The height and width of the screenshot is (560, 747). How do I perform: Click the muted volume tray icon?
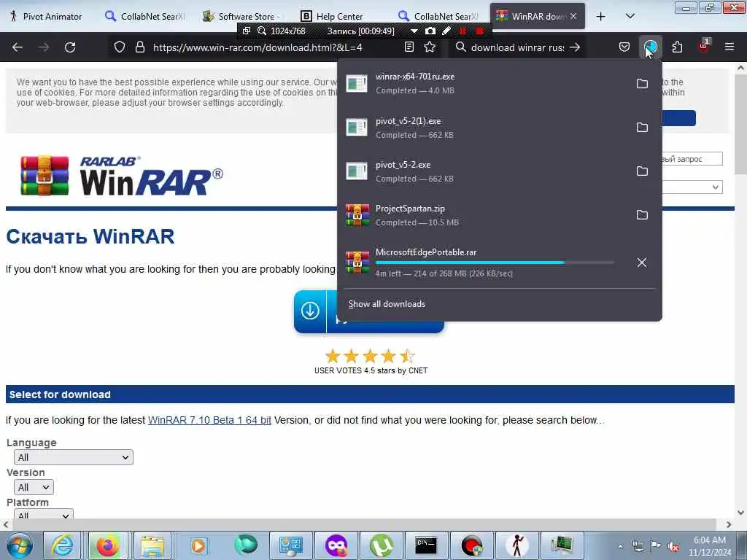(673, 547)
